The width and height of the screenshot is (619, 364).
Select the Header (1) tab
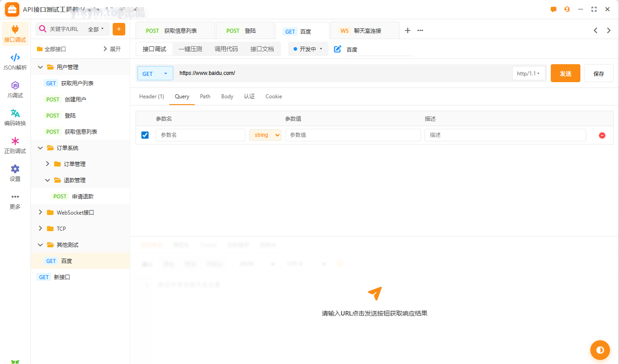click(x=152, y=96)
